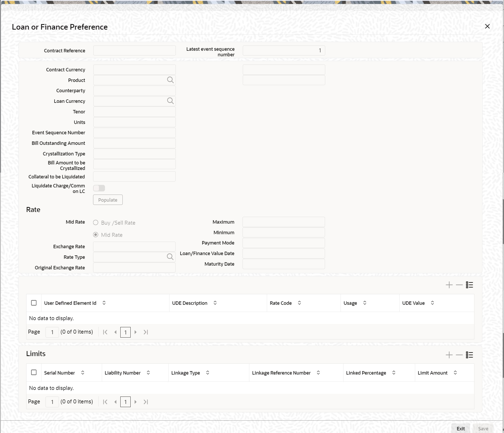Select page 1 button in User Defined Element pager
Image resolution: width=504 pixels, height=433 pixels.
(x=125, y=332)
